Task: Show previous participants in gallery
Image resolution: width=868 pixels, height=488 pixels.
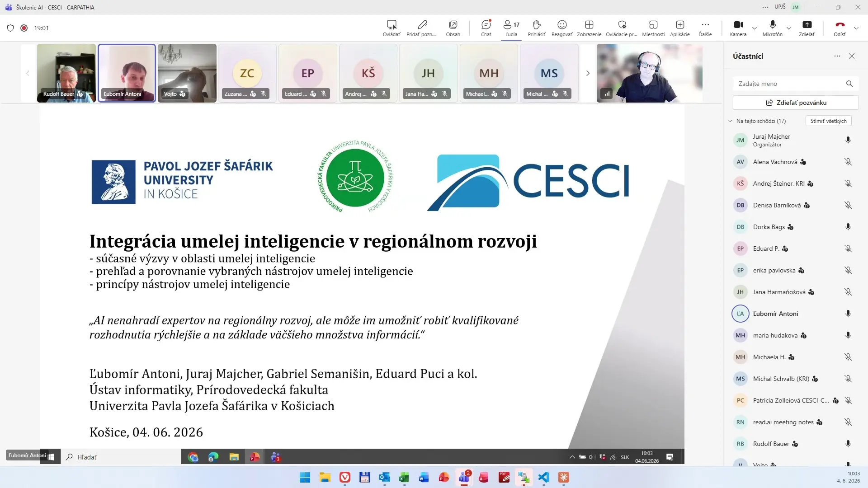Action: pos(28,73)
